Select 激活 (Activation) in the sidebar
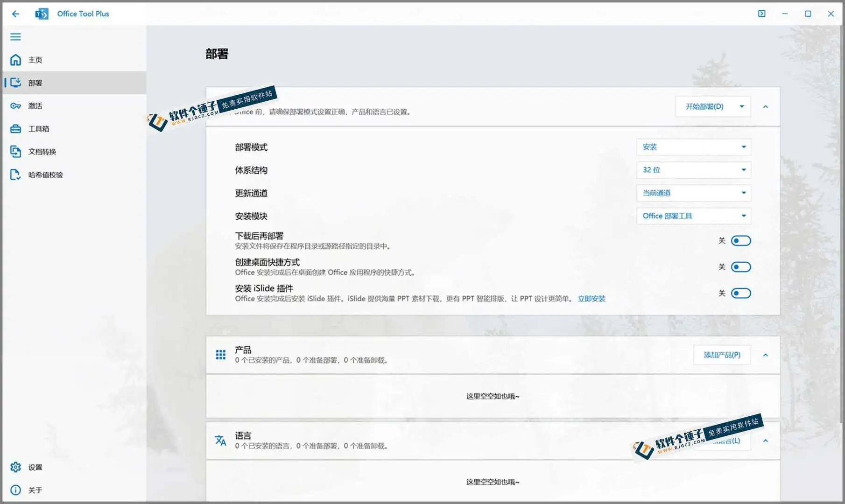 [35, 105]
